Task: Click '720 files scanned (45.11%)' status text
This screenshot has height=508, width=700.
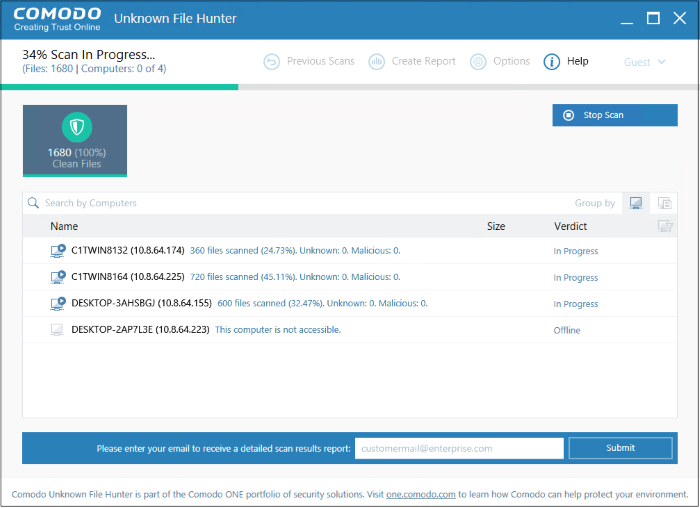Action: (x=243, y=277)
